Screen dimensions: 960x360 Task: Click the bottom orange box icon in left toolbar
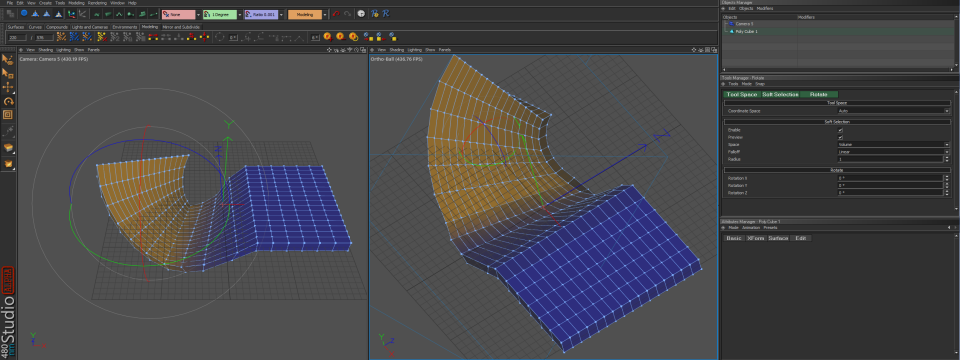pyautogui.click(x=9, y=163)
